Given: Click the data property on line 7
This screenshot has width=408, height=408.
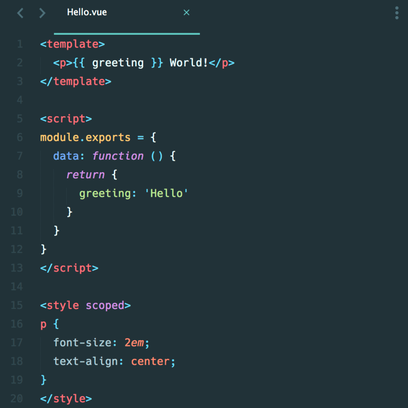Looking at the screenshot, I should coord(66,156).
